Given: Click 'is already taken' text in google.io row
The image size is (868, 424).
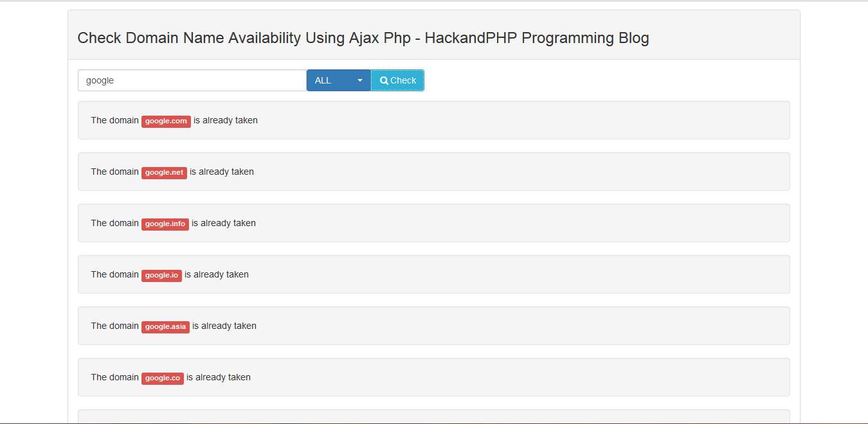Looking at the screenshot, I should pos(217,274).
